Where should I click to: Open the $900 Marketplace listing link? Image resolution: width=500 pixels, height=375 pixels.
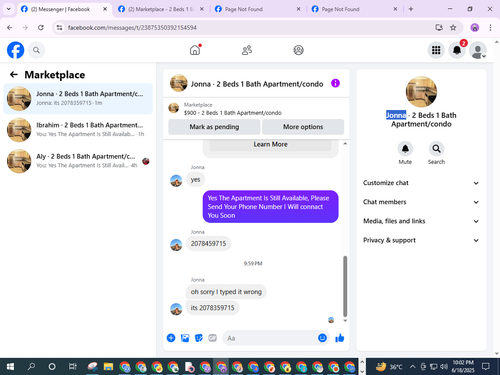[x=233, y=113]
